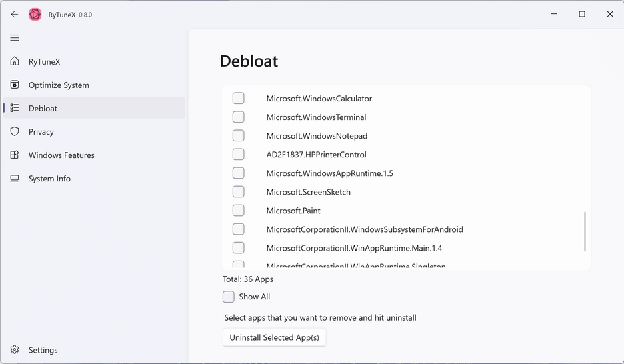Check Microsoft.WindowsAppRuntime.1.5 checkbox
The image size is (624, 364).
click(239, 173)
